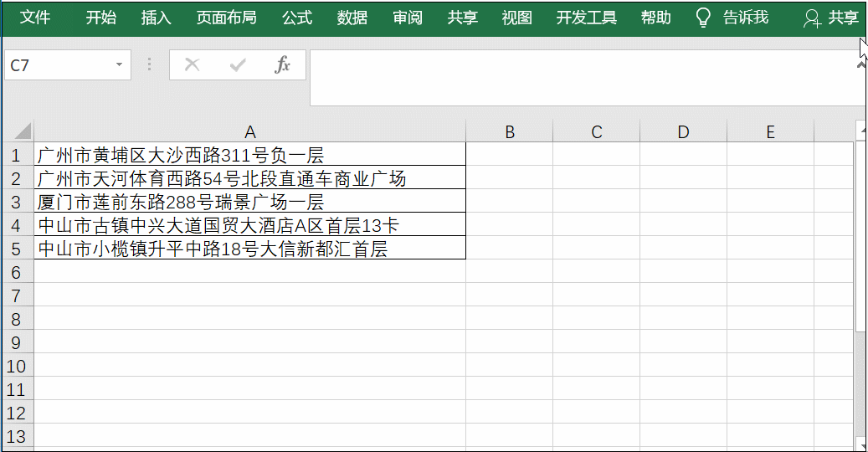Open the 页面布局 ribbon tab
Screen dimensions: 868x452
click(226, 18)
